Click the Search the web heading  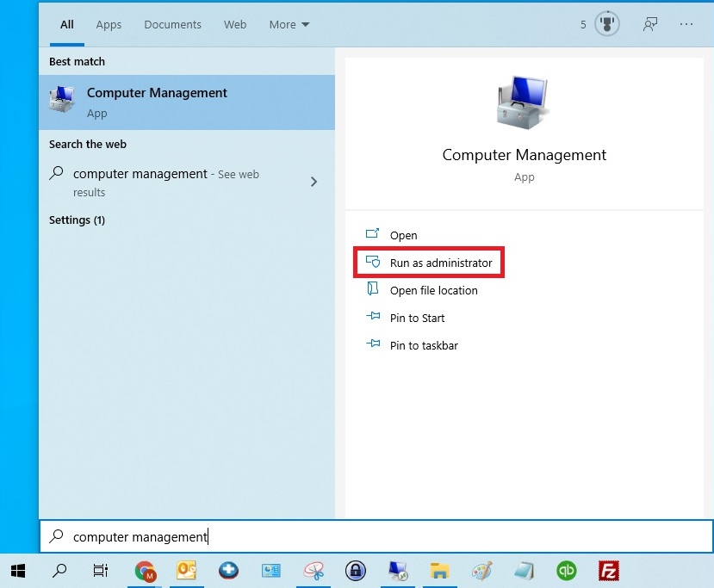(88, 145)
